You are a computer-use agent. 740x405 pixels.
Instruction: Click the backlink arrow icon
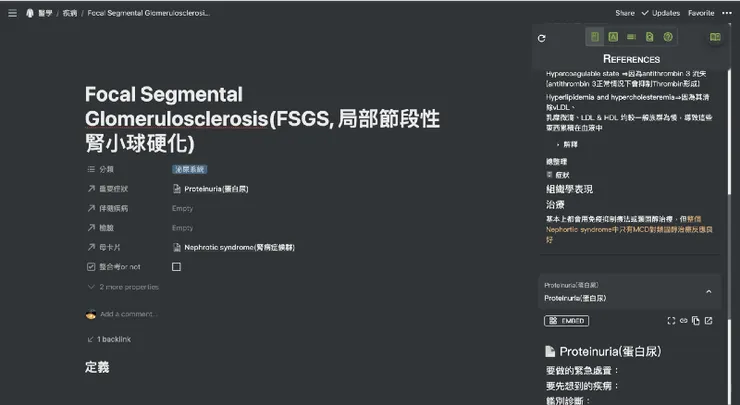90,339
